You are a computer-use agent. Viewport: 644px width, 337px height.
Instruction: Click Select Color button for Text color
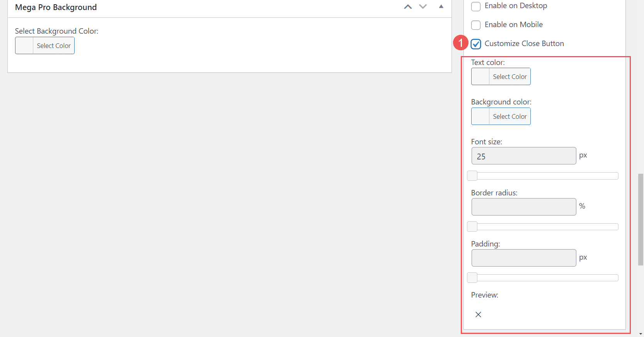(509, 77)
